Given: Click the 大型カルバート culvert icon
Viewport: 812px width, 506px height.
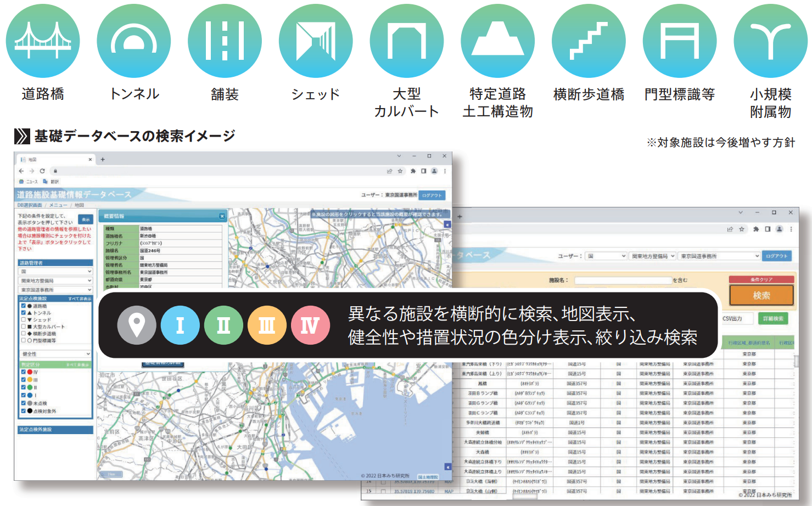Looking at the screenshot, I should (407, 41).
